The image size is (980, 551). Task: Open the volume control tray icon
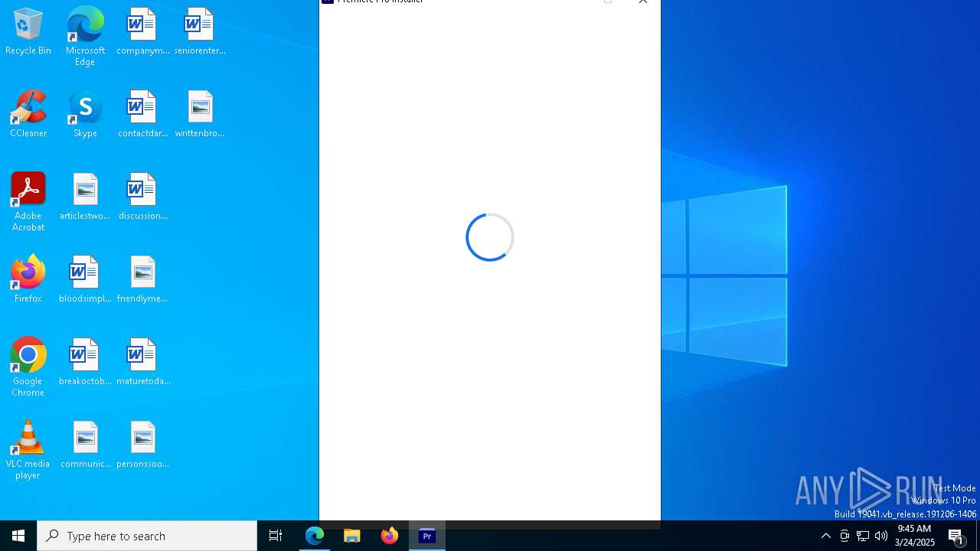pyautogui.click(x=881, y=536)
